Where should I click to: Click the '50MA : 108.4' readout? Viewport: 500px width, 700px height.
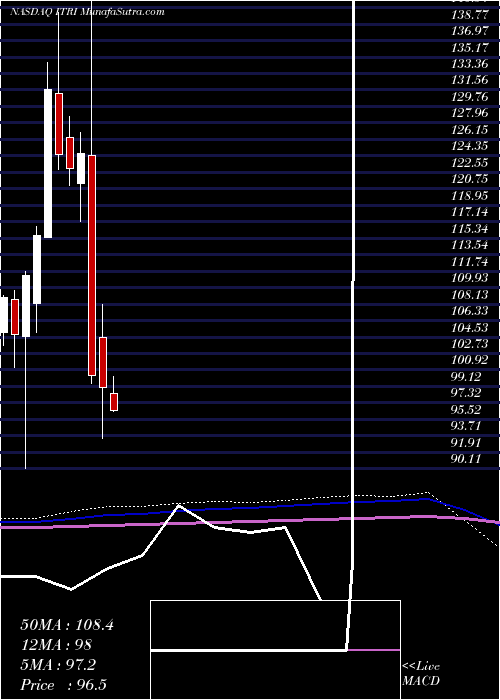click(x=67, y=625)
